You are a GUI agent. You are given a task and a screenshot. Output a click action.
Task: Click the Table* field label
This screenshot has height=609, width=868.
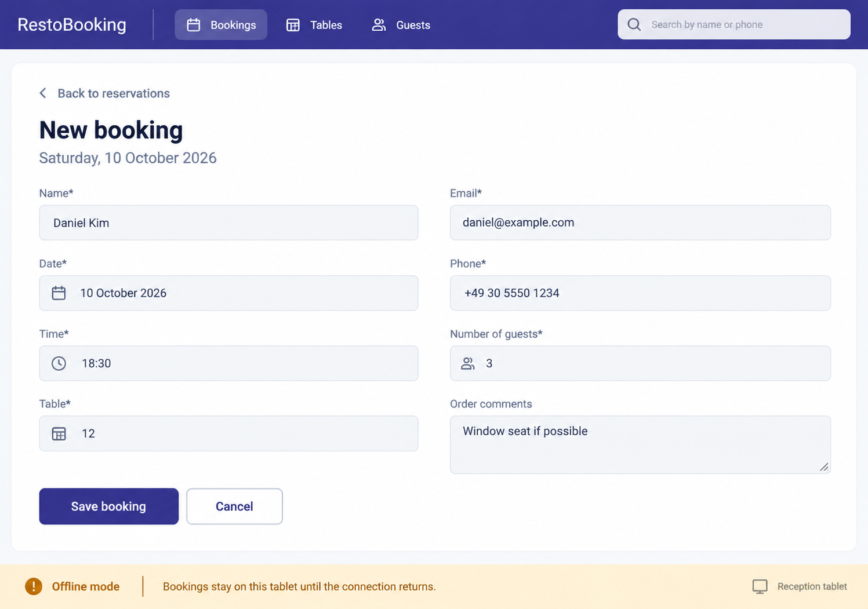click(55, 404)
